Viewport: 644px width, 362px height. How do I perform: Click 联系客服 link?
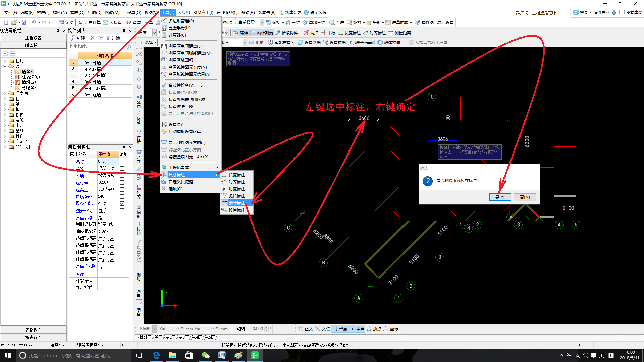pyautogui.click(x=315, y=12)
